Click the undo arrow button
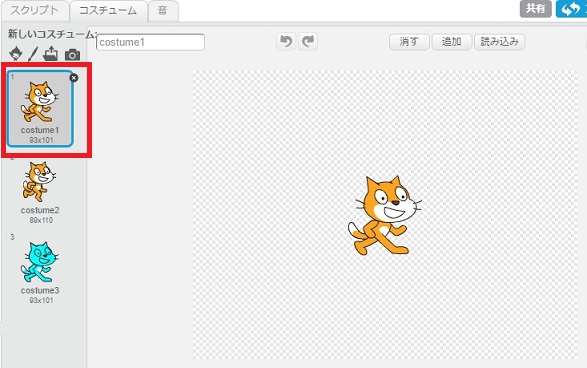Viewport: 587px width, 368px height. pyautogui.click(x=286, y=41)
